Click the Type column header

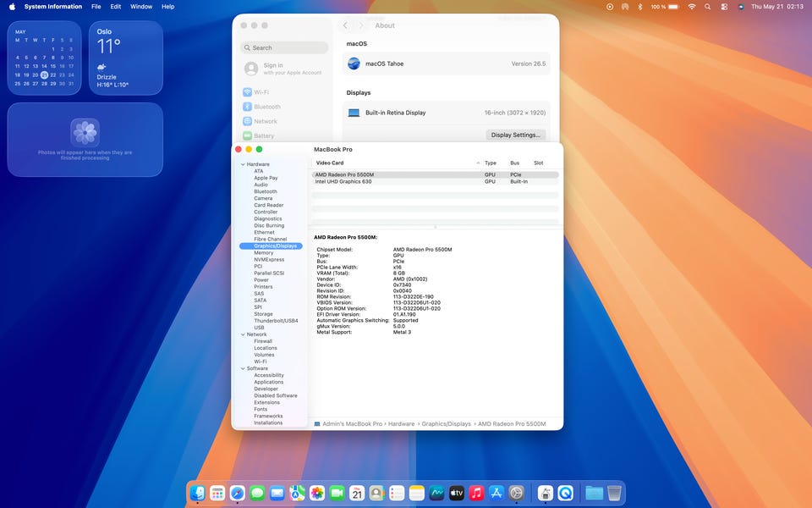pos(491,163)
